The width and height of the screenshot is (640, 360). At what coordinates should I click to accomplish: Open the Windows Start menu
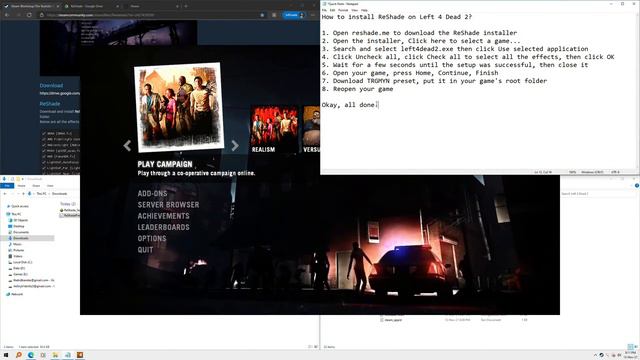[x=6, y=355]
